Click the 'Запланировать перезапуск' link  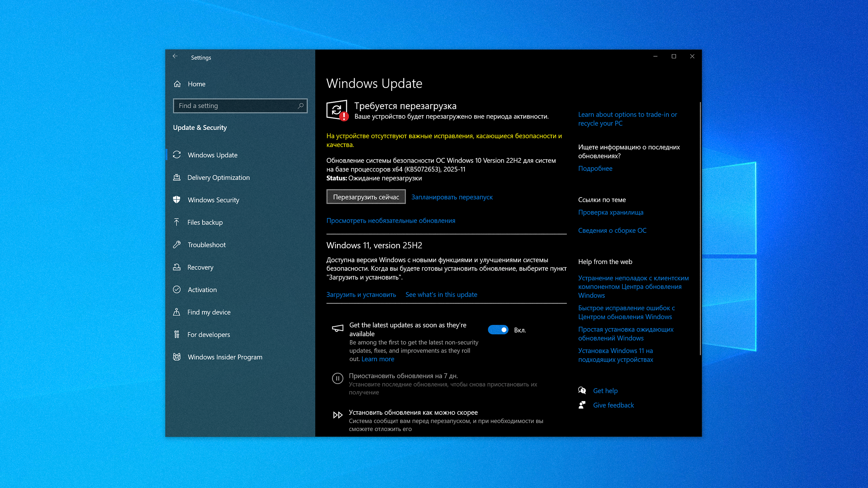452,197
